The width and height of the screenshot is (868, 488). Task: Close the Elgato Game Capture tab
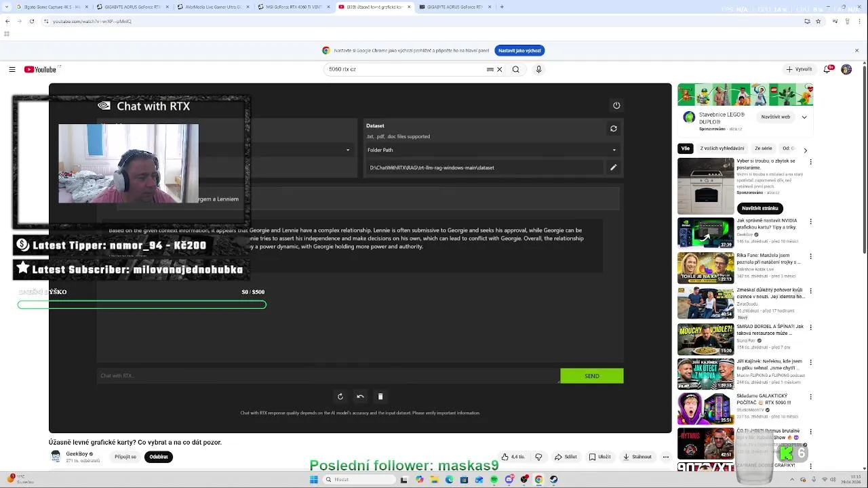[85, 7]
